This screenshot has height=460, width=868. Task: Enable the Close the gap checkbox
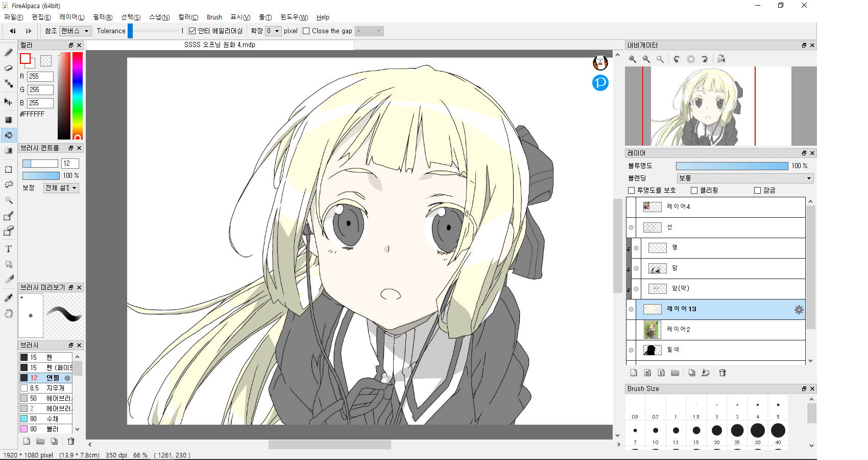[x=306, y=31]
